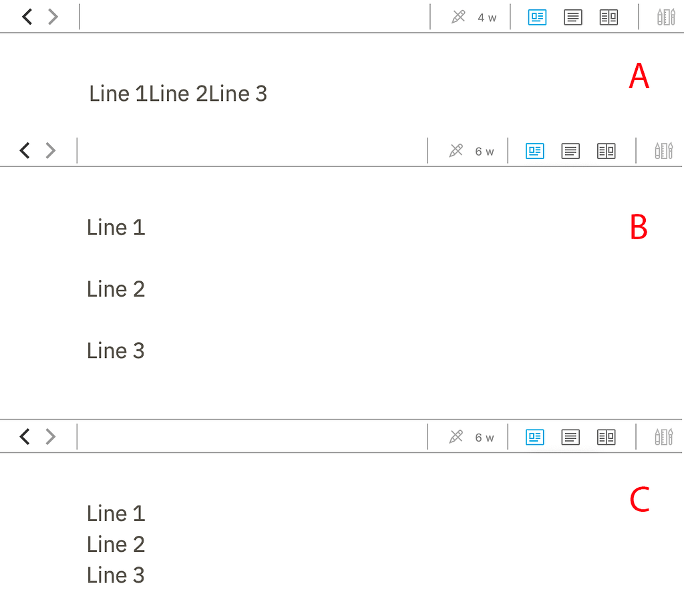Image resolution: width=684 pixels, height=616 pixels.
Task: Click the text 'Line 2' in document B
Action: coord(116,289)
